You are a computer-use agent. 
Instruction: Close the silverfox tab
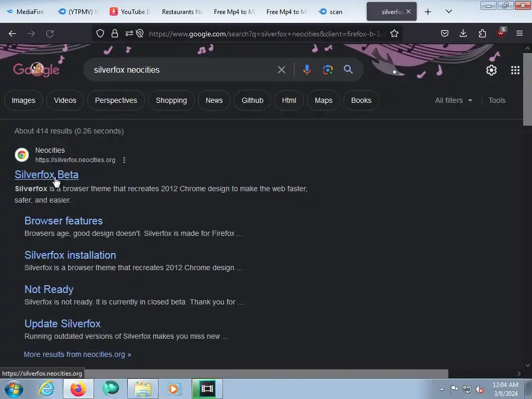(x=408, y=11)
